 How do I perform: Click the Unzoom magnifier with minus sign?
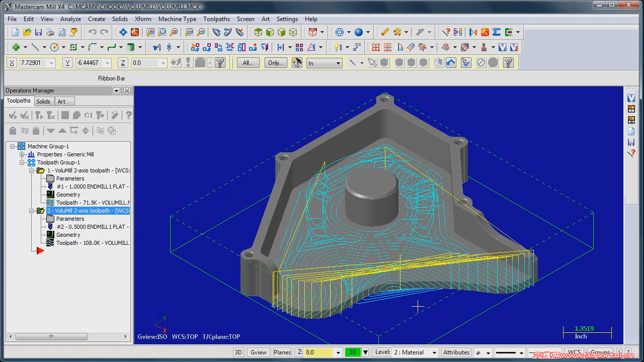coord(201,32)
